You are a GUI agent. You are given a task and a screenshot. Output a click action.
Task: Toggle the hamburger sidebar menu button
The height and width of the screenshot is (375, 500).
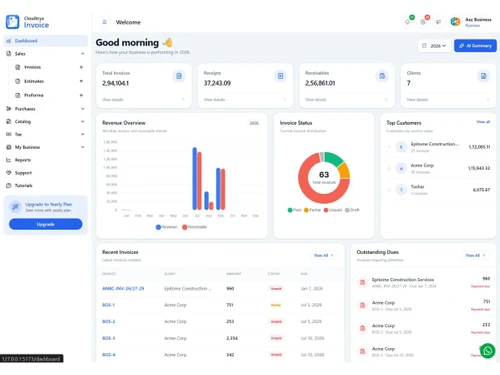(x=105, y=22)
